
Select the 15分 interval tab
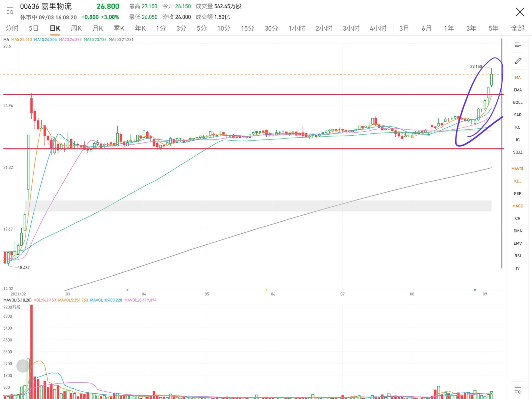[x=248, y=28]
